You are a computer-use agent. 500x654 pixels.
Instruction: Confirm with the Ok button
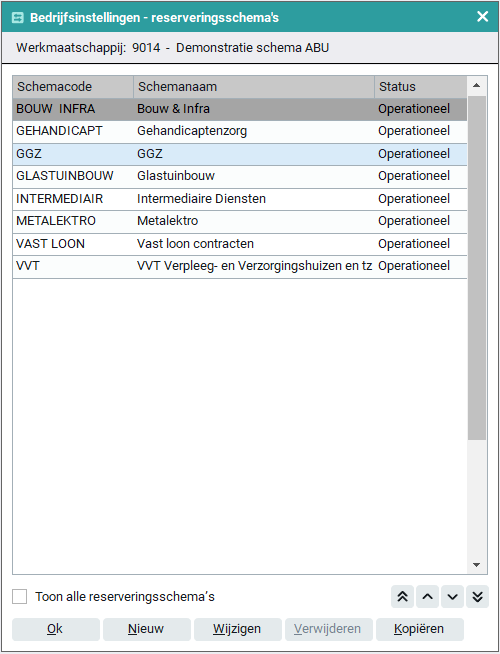pos(55,629)
